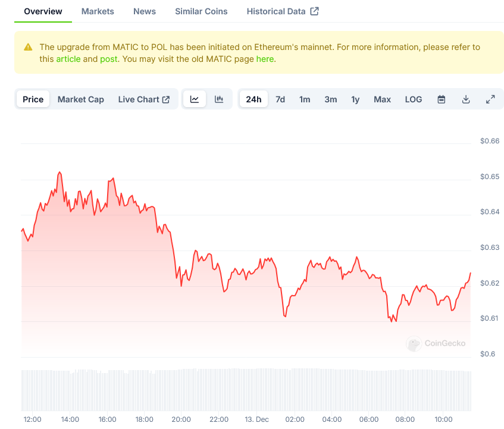
Task: Go to Similar Coins tab
Action: (x=201, y=11)
